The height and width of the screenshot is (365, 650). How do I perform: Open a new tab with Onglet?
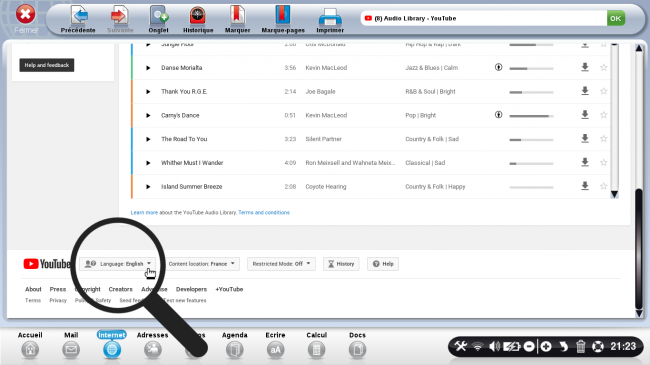click(158, 19)
